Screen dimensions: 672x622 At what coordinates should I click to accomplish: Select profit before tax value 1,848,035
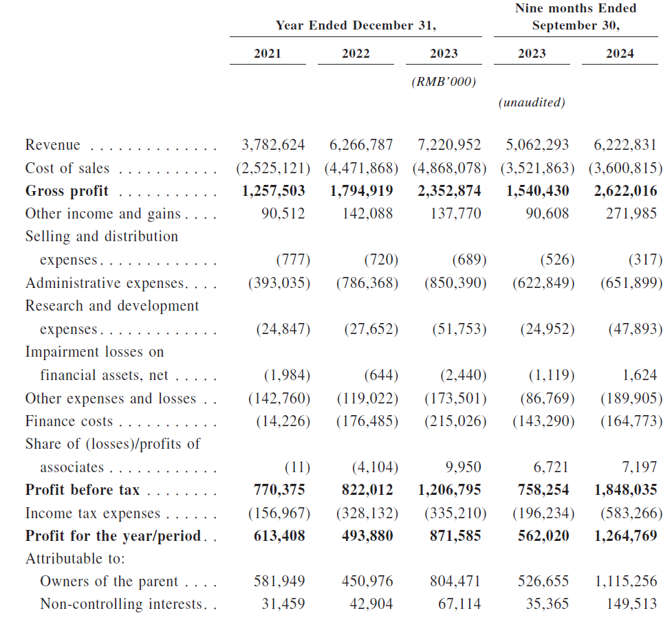[625, 490]
